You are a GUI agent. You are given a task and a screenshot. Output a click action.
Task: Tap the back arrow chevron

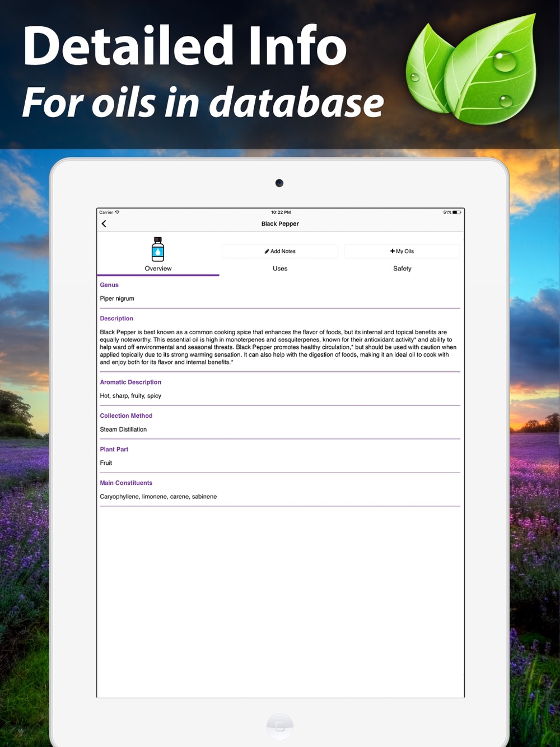pos(104,223)
